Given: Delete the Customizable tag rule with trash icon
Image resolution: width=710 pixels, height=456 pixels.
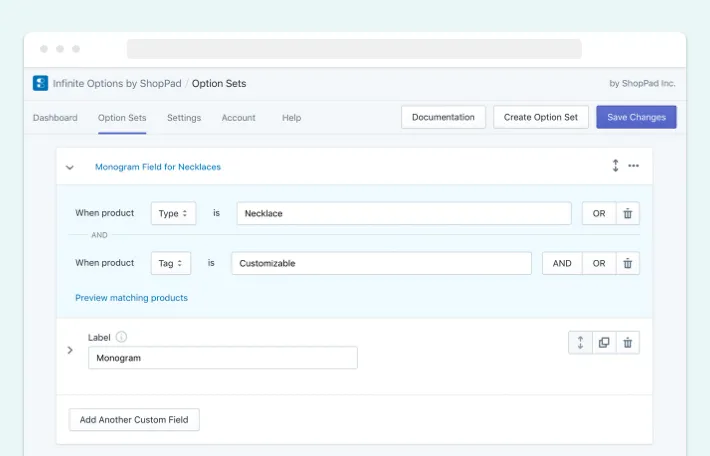Looking at the screenshot, I should click(628, 263).
